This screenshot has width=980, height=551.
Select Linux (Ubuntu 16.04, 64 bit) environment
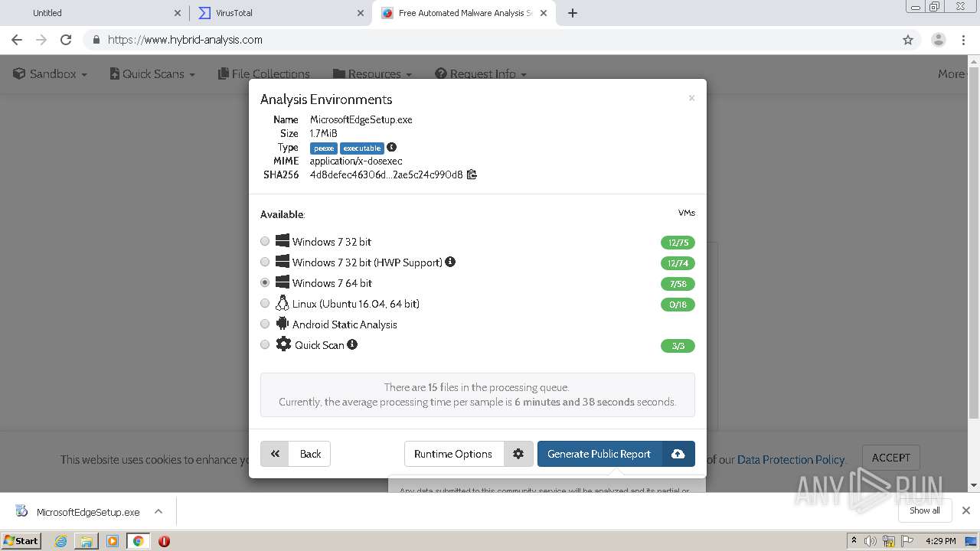click(265, 303)
